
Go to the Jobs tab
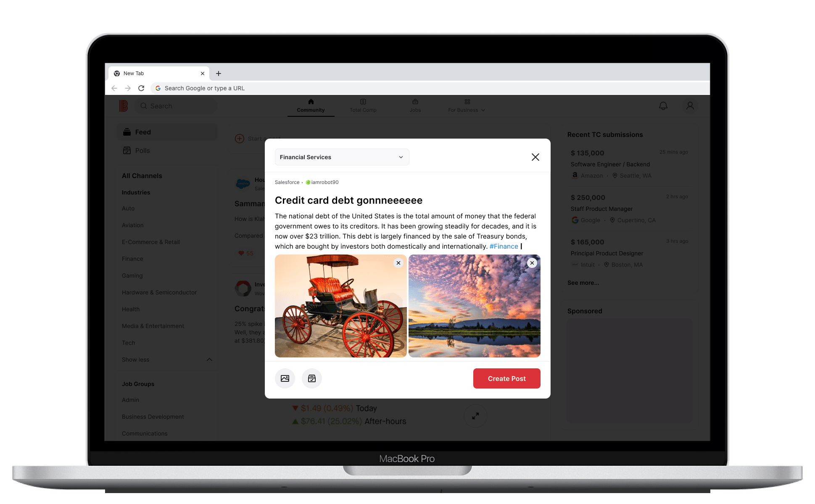[x=415, y=106]
